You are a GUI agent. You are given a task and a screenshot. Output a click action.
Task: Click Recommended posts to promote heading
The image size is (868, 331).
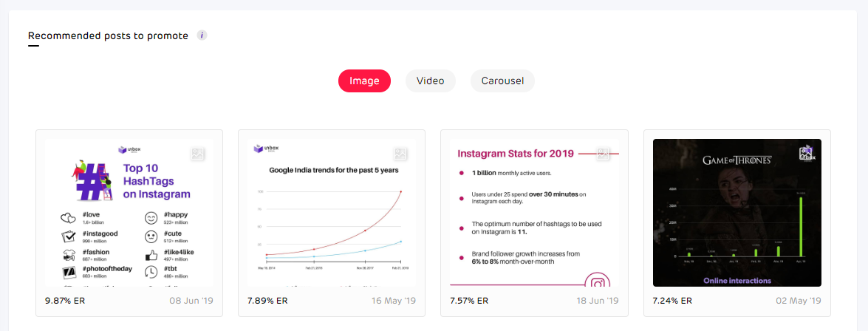(108, 35)
